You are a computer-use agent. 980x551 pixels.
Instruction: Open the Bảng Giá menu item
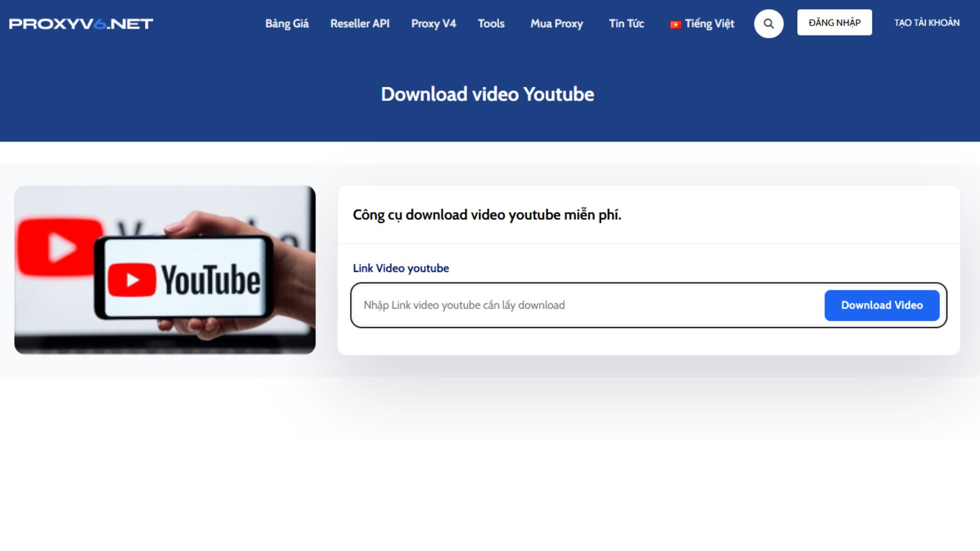point(287,23)
